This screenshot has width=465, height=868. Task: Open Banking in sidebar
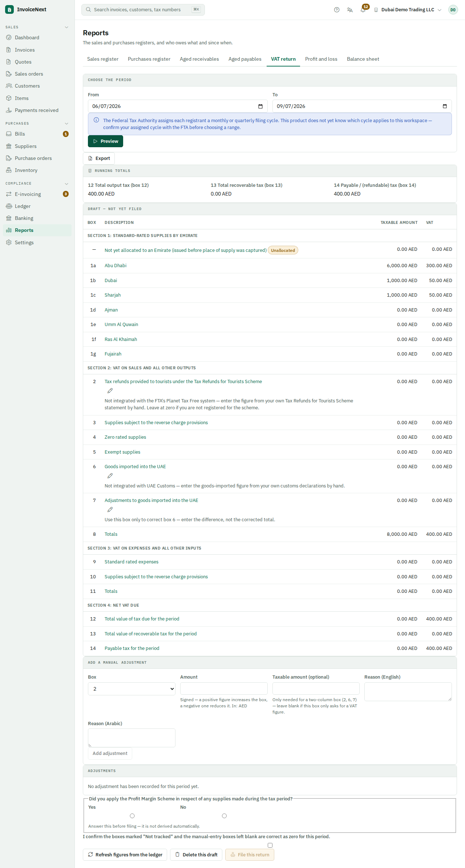click(37, 218)
